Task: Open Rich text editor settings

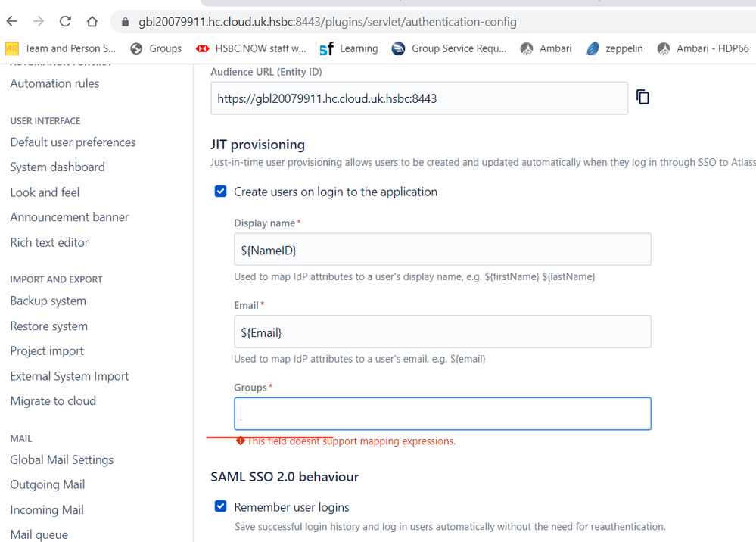Action: pos(49,242)
